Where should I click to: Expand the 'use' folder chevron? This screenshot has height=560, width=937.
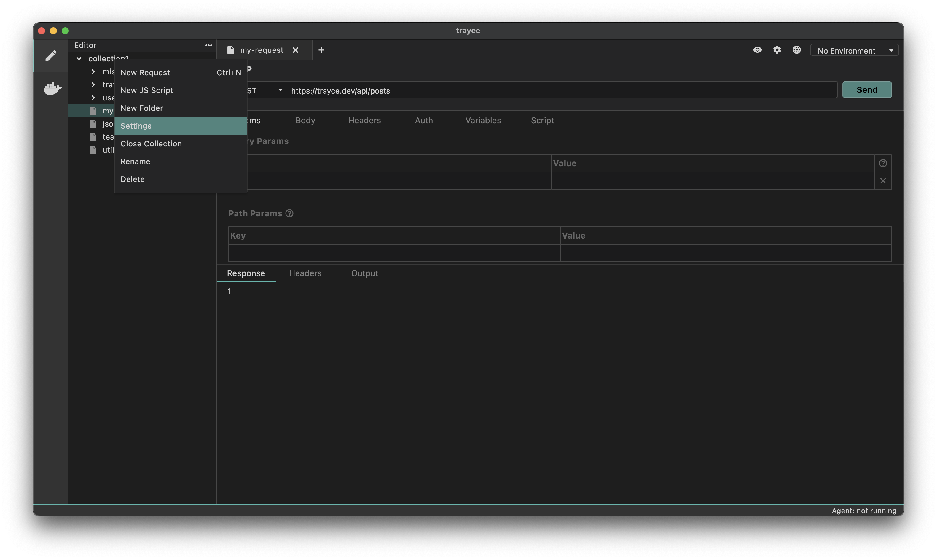click(93, 98)
